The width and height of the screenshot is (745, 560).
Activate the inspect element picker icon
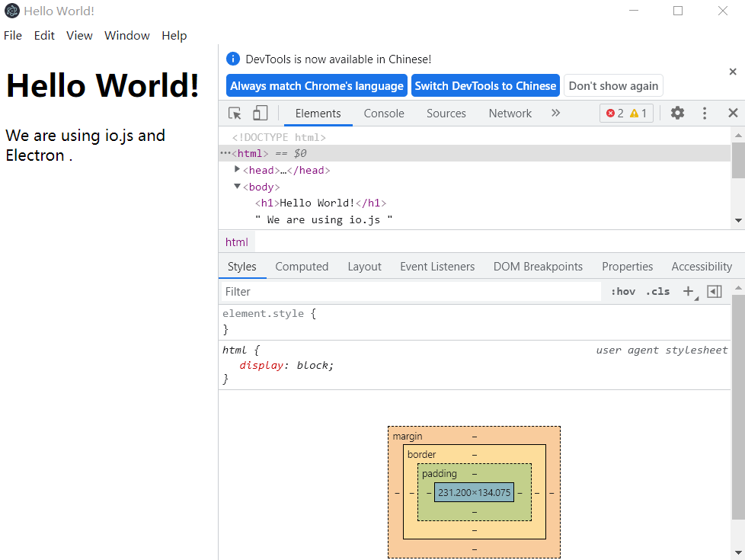[235, 113]
